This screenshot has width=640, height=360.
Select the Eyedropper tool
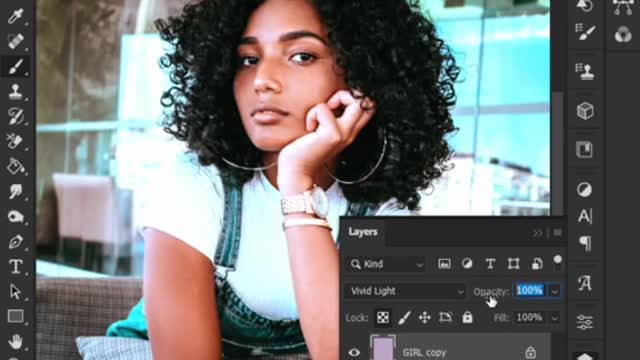tap(16, 16)
